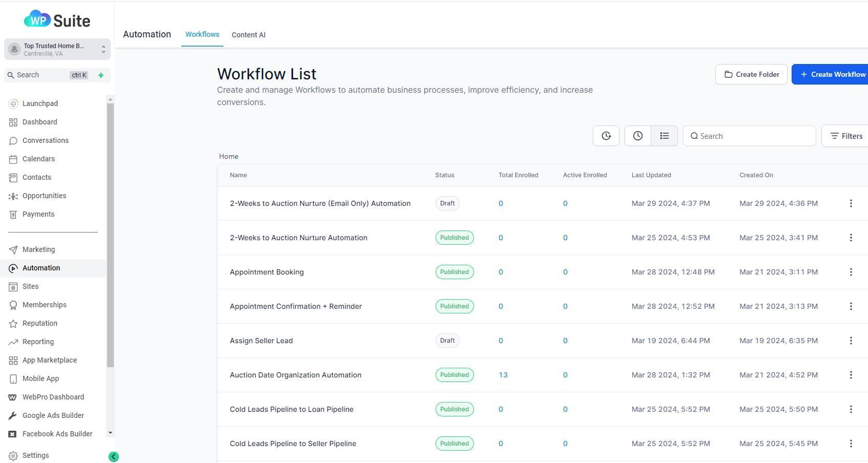Click the sidebar scroll down arrow

[x=110, y=433]
